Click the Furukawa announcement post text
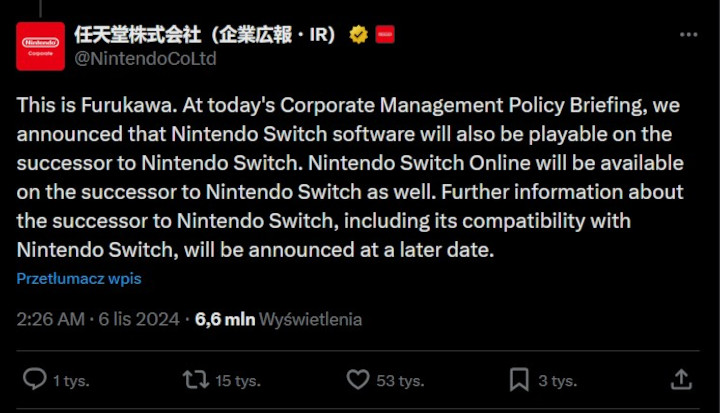Screen dimensions: 720x413 coord(350,177)
